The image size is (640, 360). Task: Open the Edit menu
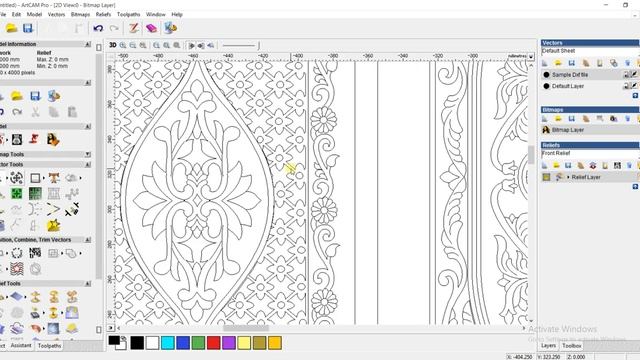tap(16, 14)
